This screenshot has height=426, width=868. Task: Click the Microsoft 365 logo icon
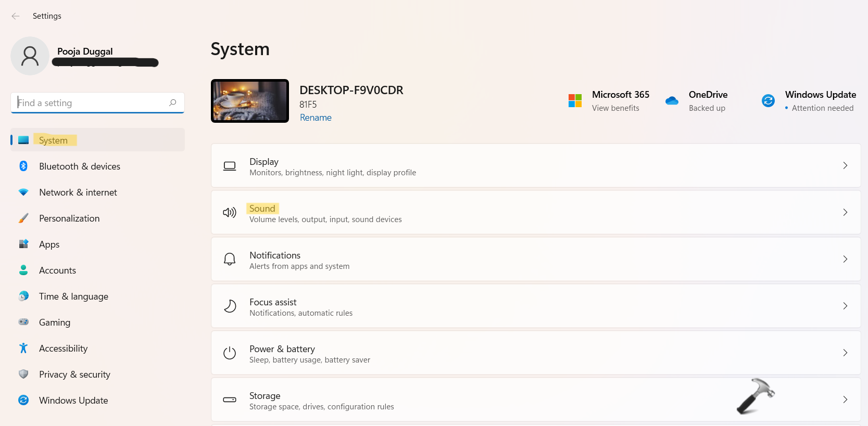(x=575, y=100)
